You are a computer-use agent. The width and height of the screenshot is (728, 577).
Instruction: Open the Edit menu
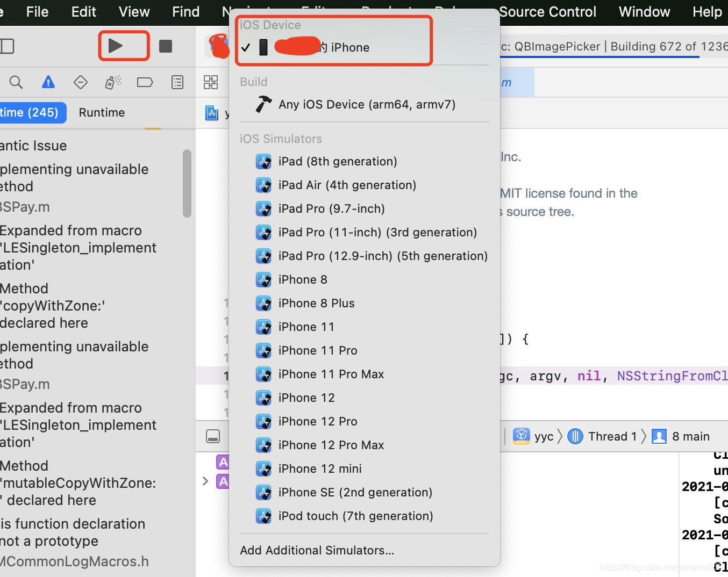coord(84,12)
